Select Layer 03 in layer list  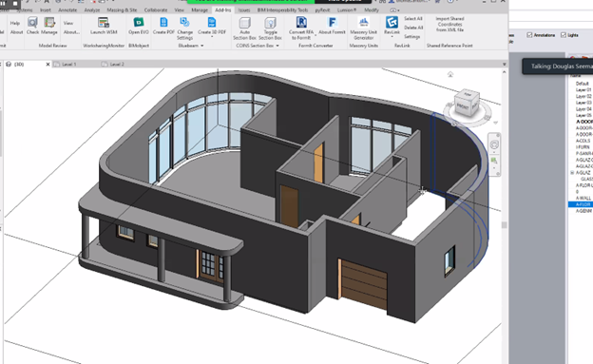click(x=583, y=103)
